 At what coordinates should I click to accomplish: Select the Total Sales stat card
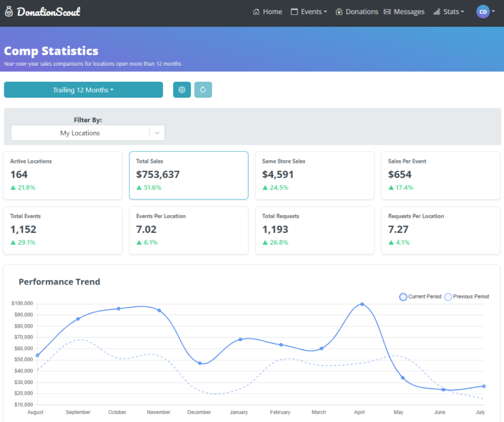click(x=189, y=175)
